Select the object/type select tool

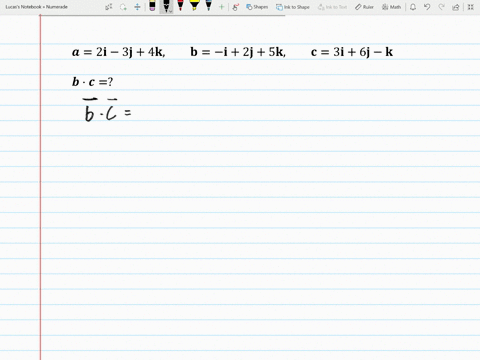[x=109, y=7]
